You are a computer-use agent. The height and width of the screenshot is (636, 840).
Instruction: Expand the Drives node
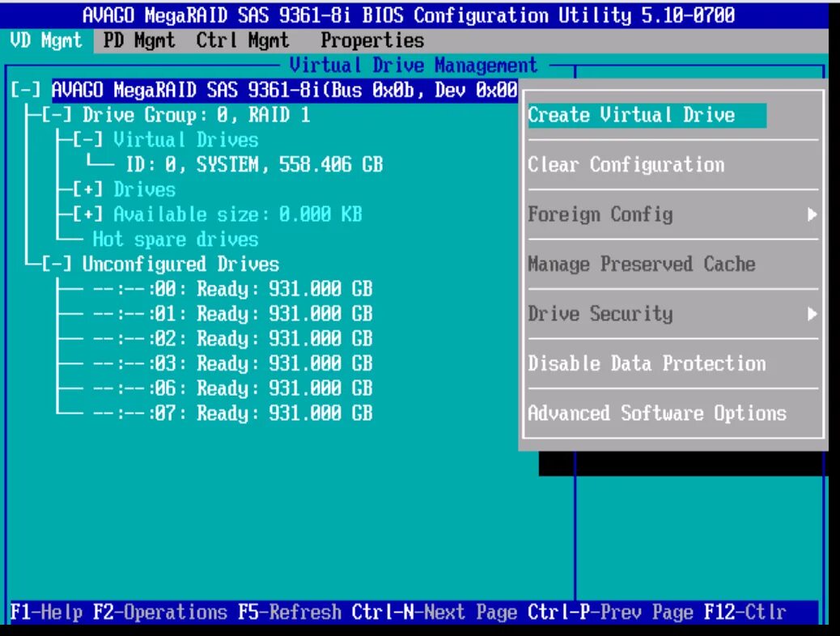click(x=88, y=189)
